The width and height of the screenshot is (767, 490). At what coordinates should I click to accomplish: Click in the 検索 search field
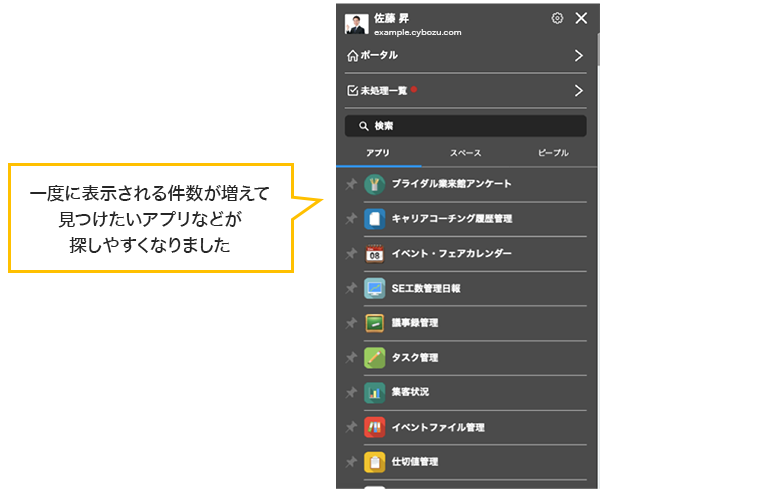click(466, 126)
